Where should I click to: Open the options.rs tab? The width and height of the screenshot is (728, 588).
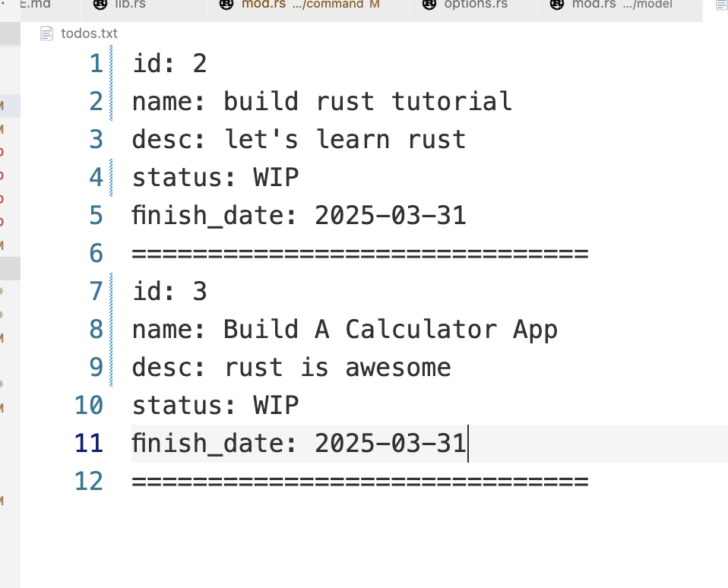(473, 7)
